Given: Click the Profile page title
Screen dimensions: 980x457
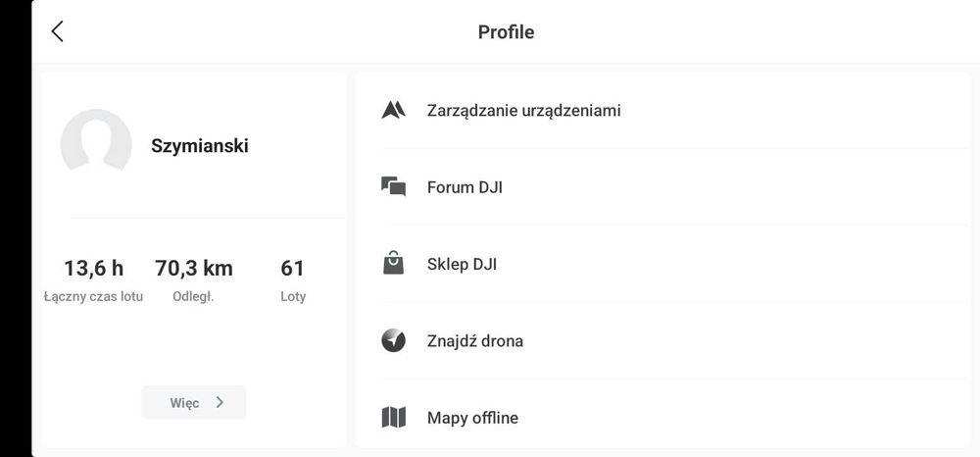Looking at the screenshot, I should click(506, 31).
